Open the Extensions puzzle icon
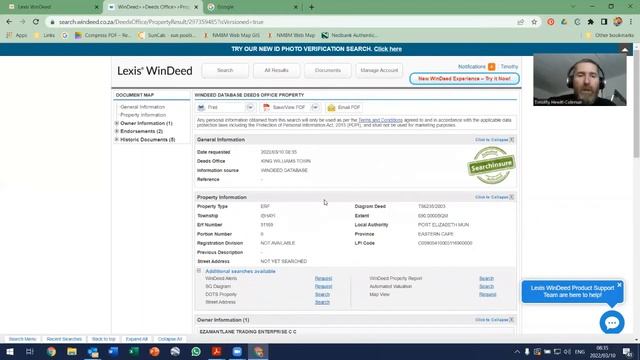The height and width of the screenshot is (360, 640). 591,22
